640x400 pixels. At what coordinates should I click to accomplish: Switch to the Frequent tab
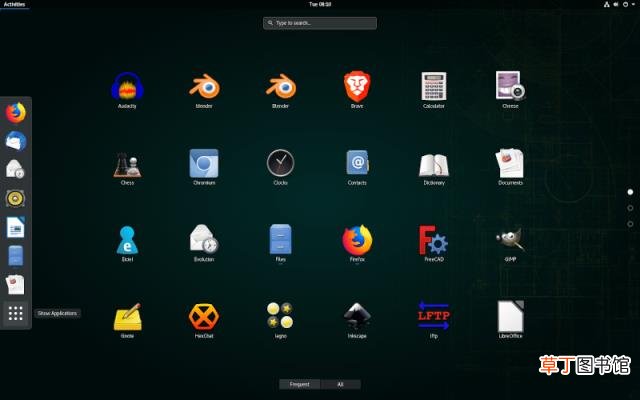pos(300,384)
